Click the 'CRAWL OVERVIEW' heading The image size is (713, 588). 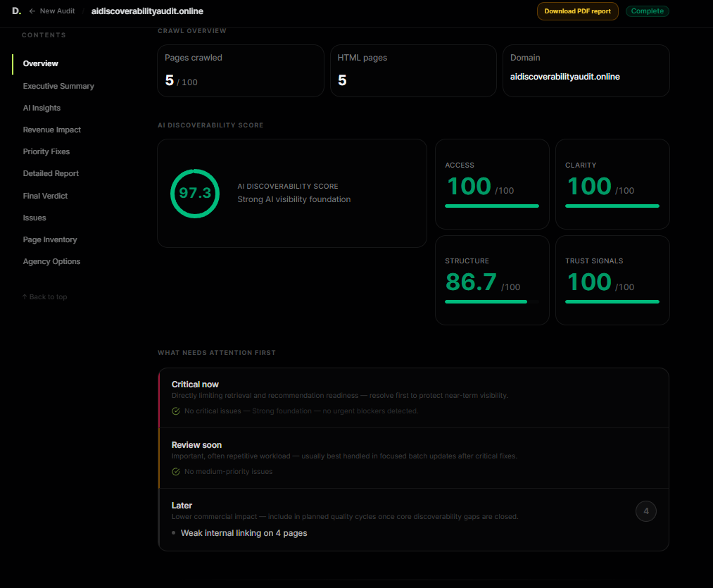pos(192,31)
